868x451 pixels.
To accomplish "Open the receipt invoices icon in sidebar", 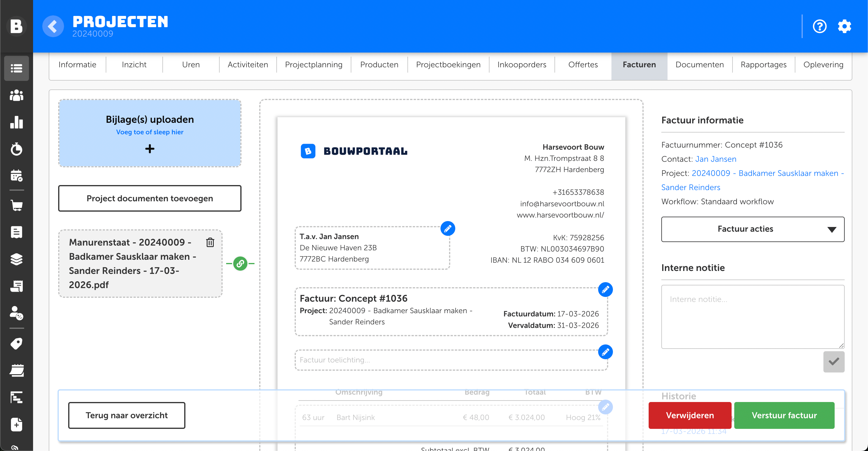I will [17, 286].
